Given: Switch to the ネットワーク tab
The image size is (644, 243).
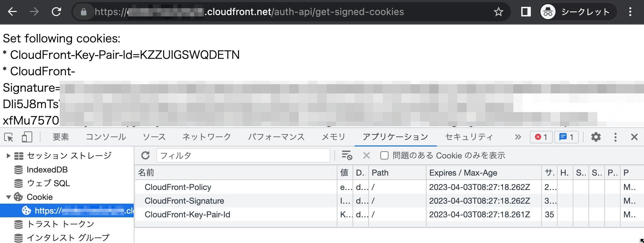Looking at the screenshot, I should [206, 137].
